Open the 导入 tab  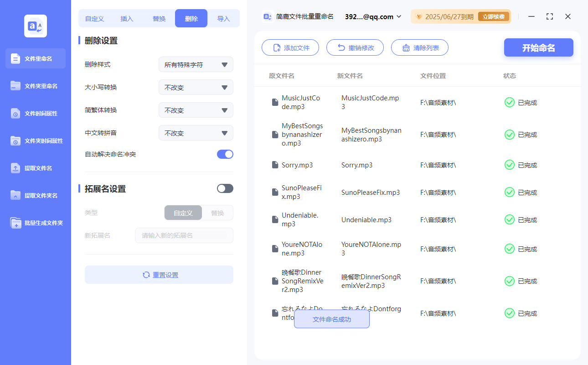(x=224, y=18)
